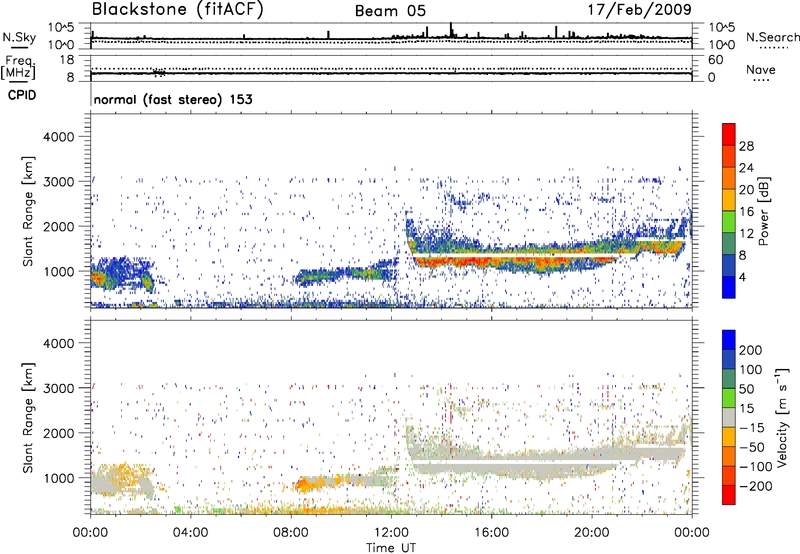Click the '-15' tick on the velocity colorbar
The image size is (800, 554).
pos(752,428)
